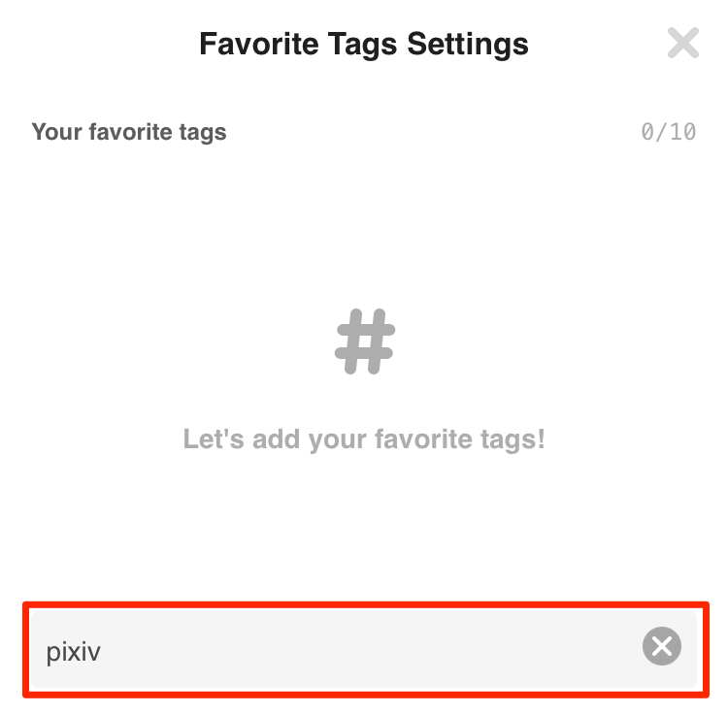Click the 0/10 tag counter
Screen dimensions: 728x714
coord(669,132)
